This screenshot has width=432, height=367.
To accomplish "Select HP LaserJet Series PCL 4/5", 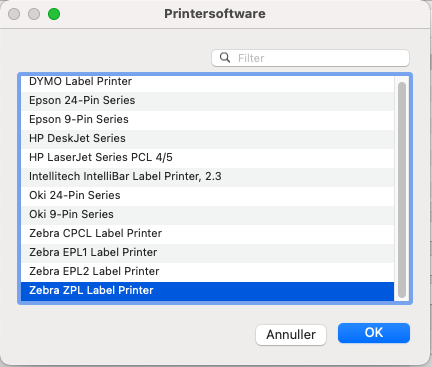I will pos(207,157).
